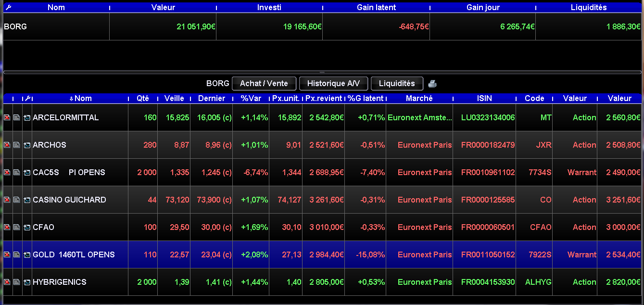The width and height of the screenshot is (644, 305).
Task: Click the Gain latent summary header
Action: (376, 8)
